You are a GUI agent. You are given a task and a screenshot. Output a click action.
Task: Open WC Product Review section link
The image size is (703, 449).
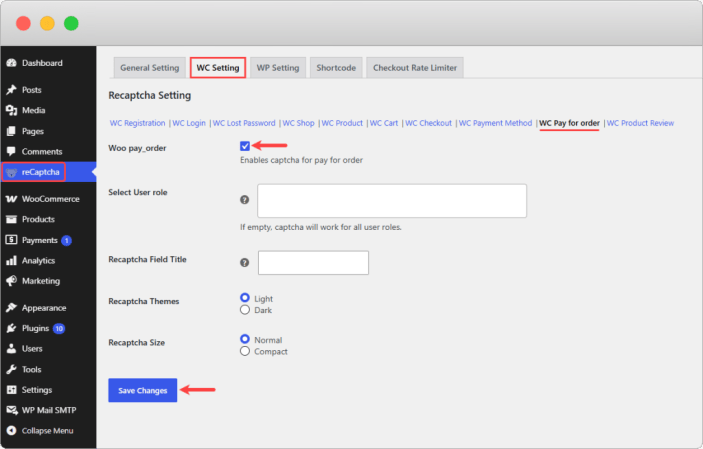pos(640,123)
